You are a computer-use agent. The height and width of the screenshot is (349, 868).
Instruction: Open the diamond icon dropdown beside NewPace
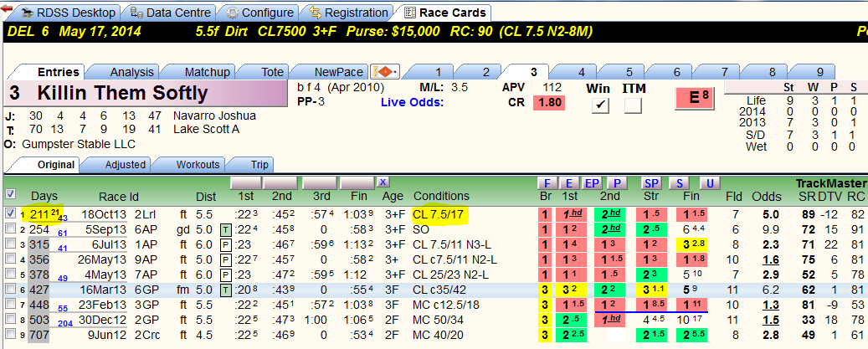[x=386, y=72]
